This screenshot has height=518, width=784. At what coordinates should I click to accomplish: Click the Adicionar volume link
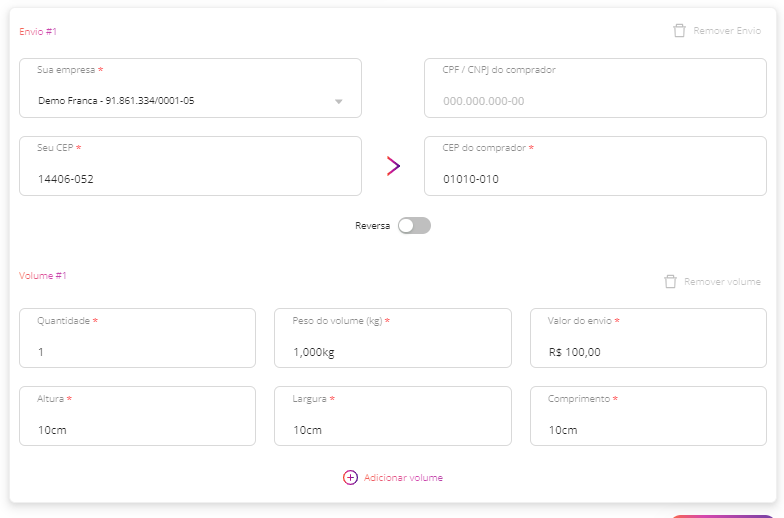tap(403, 478)
